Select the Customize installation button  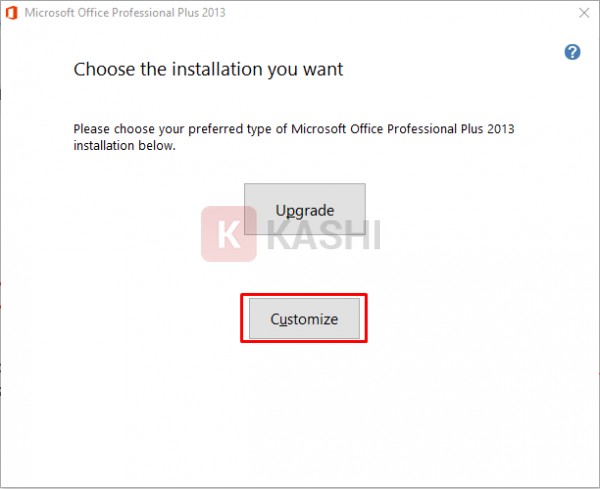click(304, 319)
